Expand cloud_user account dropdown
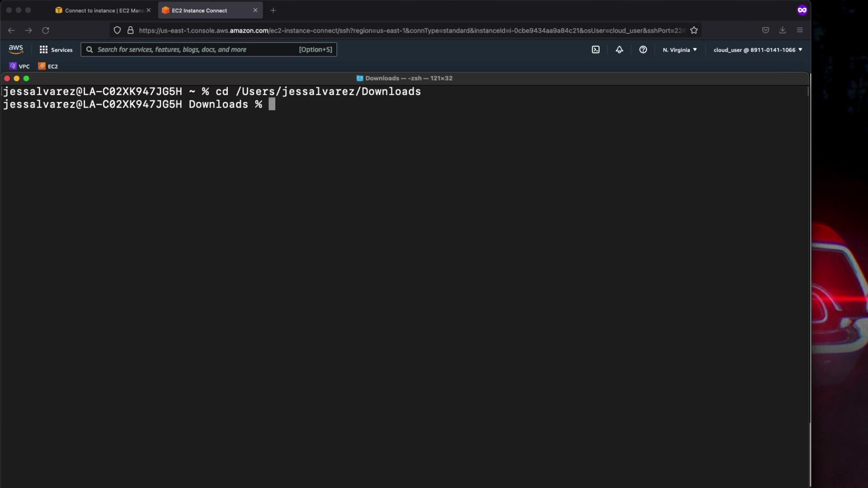This screenshot has width=868, height=488. point(758,50)
